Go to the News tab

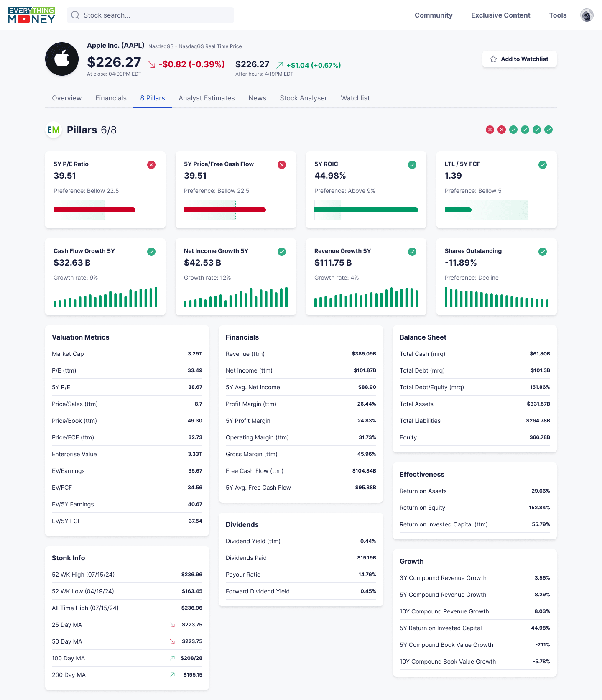pos(257,98)
